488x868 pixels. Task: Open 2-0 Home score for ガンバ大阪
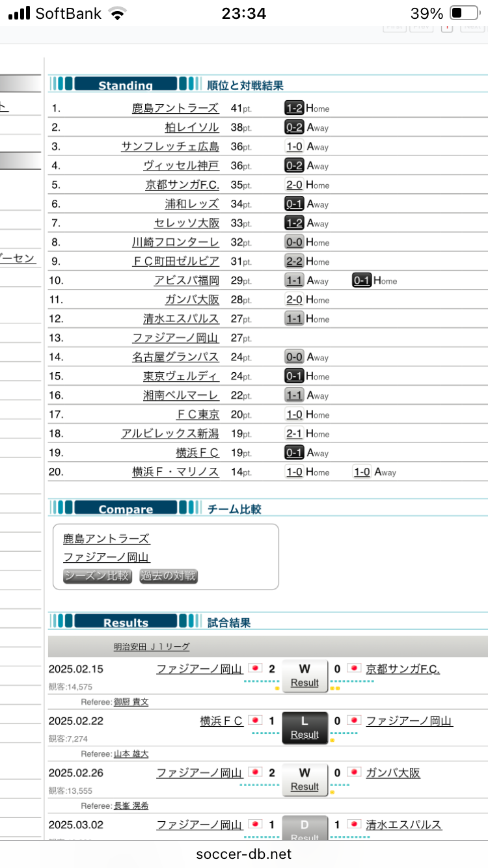point(294,301)
